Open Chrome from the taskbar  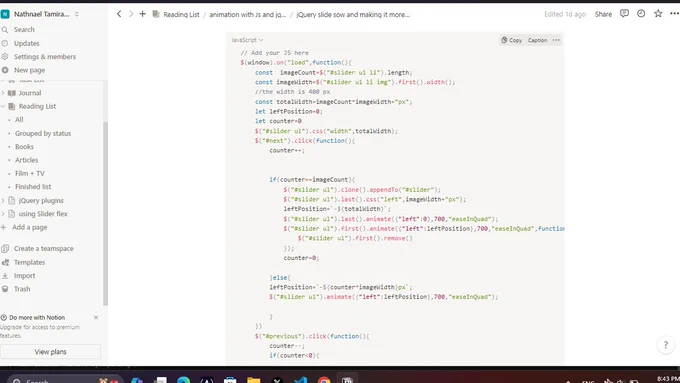tap(324, 380)
